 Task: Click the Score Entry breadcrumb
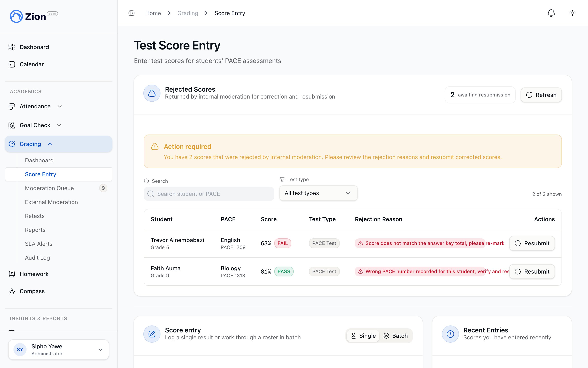pos(230,13)
